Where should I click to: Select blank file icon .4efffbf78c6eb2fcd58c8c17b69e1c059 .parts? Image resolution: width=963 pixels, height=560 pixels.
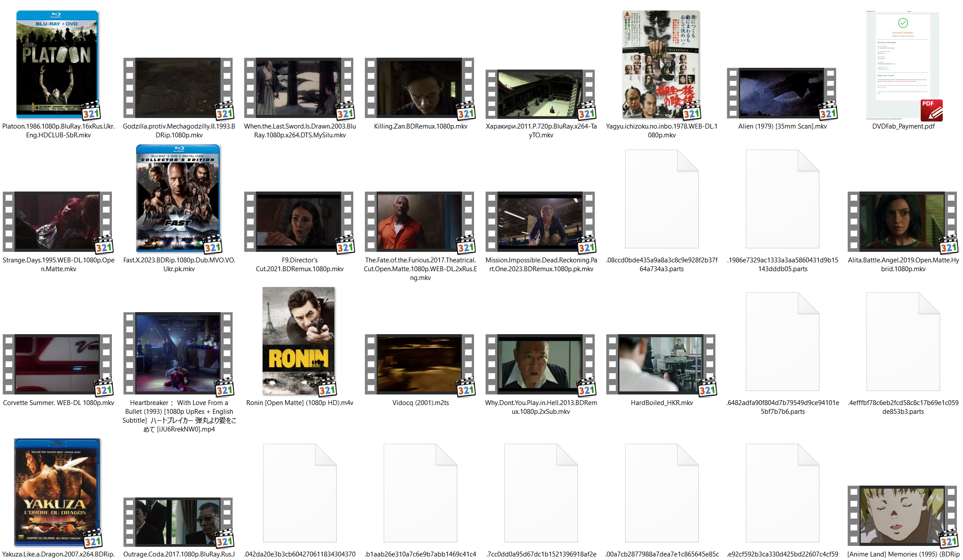pos(903,342)
